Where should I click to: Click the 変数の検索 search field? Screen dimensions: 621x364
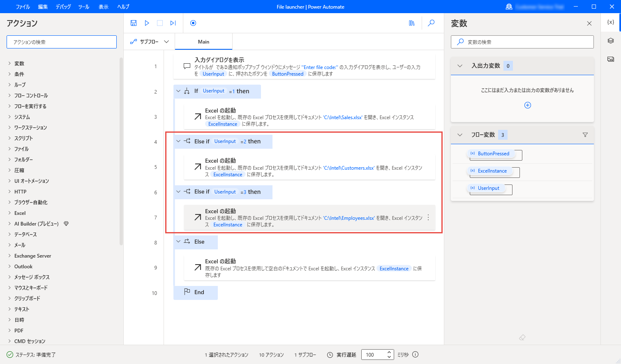pos(522,42)
